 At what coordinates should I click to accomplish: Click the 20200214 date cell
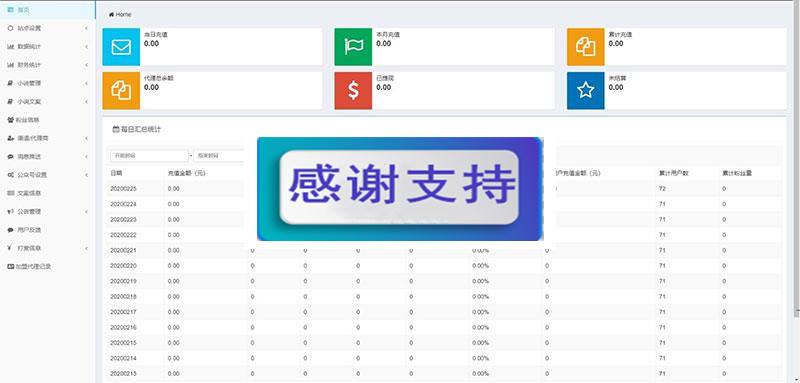[123, 358]
